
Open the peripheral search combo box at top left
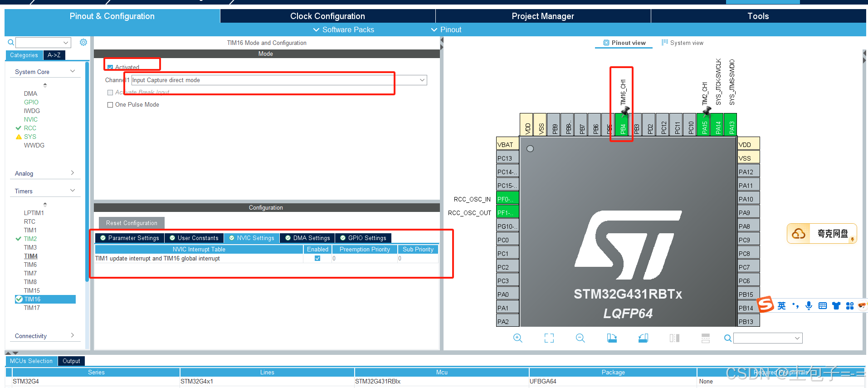pyautogui.click(x=44, y=43)
